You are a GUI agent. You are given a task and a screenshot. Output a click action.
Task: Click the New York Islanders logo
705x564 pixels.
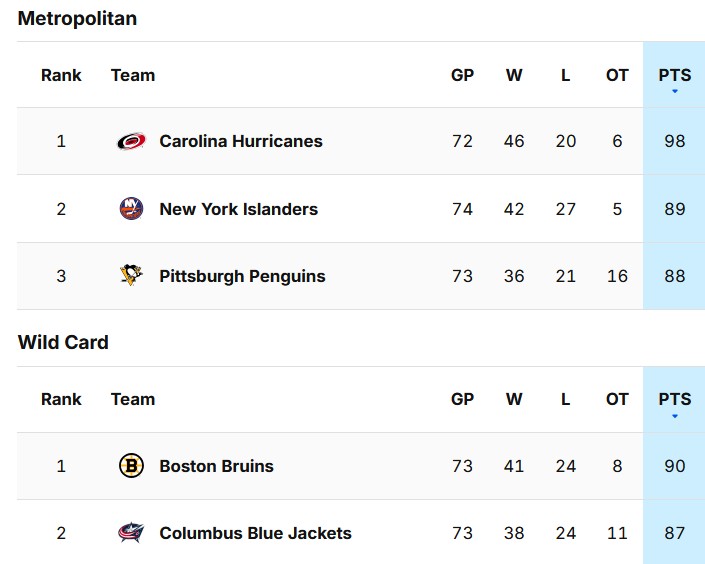131,209
